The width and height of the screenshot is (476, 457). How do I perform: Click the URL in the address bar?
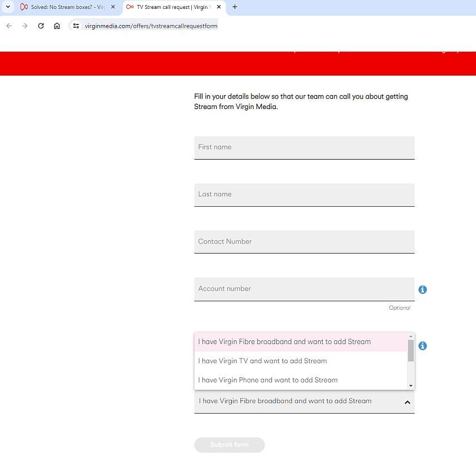pyautogui.click(x=151, y=26)
